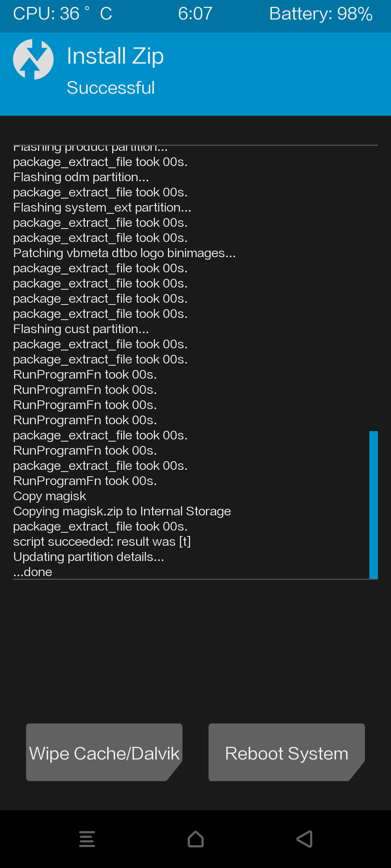Tap the "Updating partition details..." log line
The width and height of the screenshot is (391, 868).
point(89,557)
